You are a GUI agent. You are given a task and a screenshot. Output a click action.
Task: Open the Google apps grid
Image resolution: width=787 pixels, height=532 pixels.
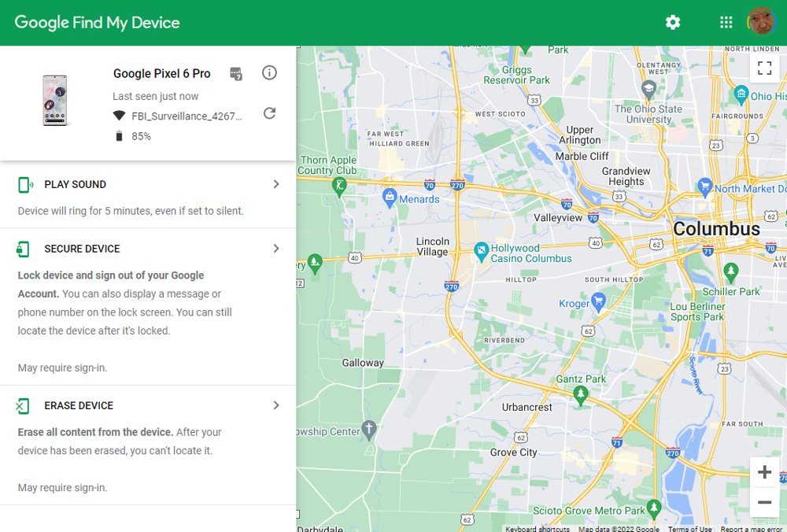click(726, 22)
